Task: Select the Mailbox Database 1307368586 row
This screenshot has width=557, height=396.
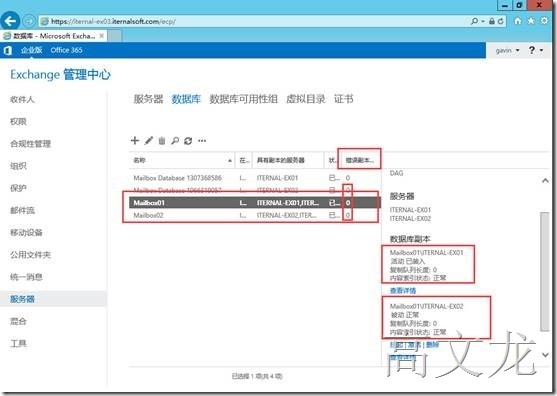Action: point(254,178)
